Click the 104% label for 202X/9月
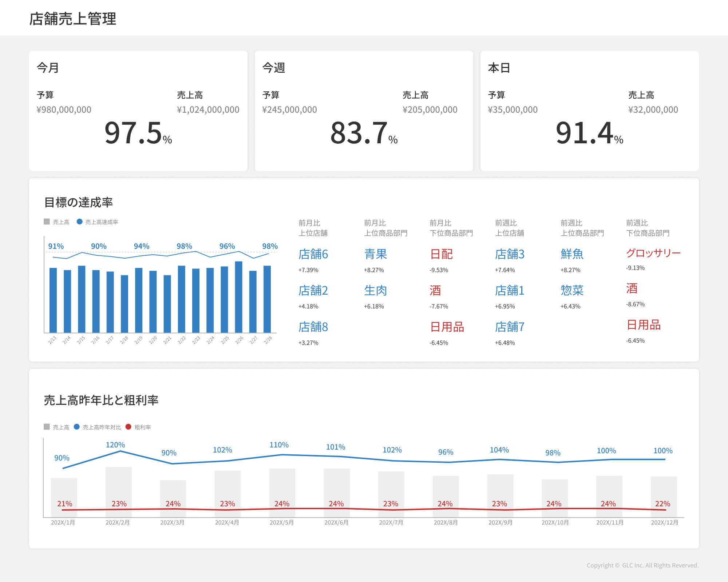Image resolution: width=728 pixels, height=582 pixels. (x=499, y=450)
